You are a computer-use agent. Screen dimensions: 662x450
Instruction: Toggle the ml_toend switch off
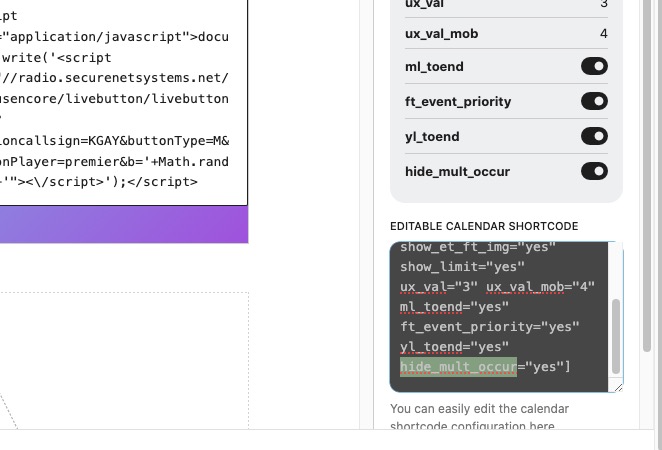pyautogui.click(x=594, y=66)
